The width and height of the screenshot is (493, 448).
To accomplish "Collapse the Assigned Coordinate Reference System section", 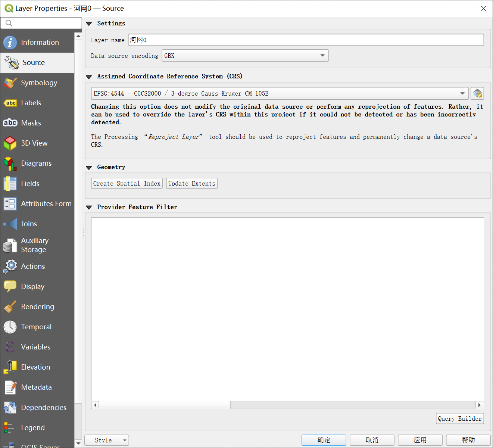I will tap(89, 77).
